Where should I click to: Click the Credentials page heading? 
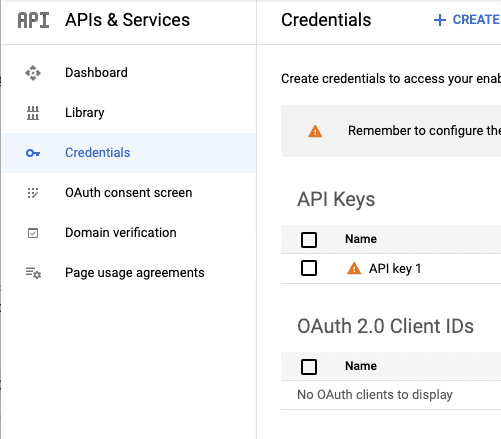[326, 20]
